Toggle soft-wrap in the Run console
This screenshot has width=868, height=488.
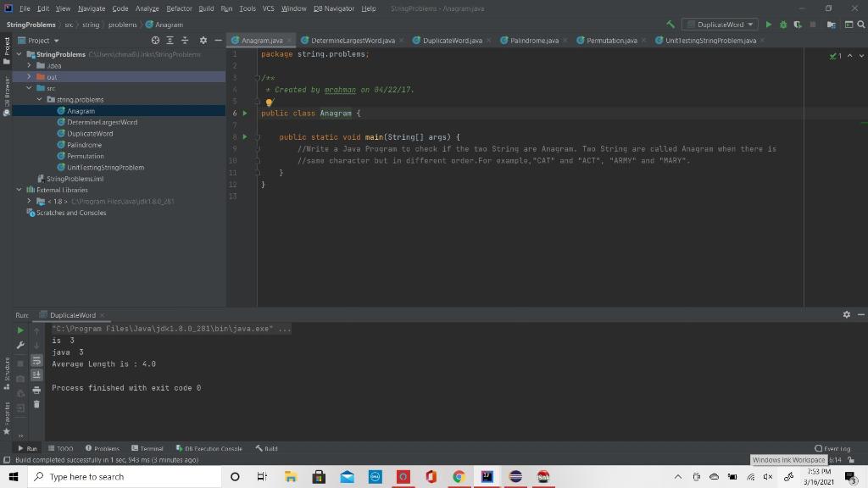(36, 361)
